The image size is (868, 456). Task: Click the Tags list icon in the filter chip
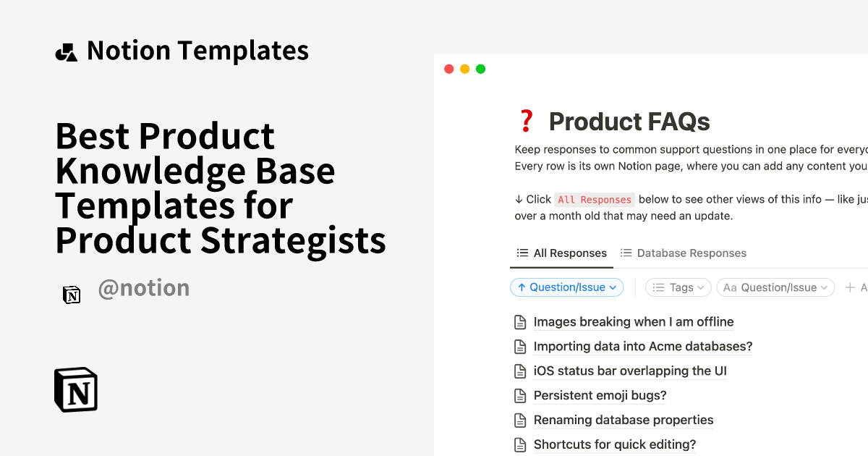point(658,287)
